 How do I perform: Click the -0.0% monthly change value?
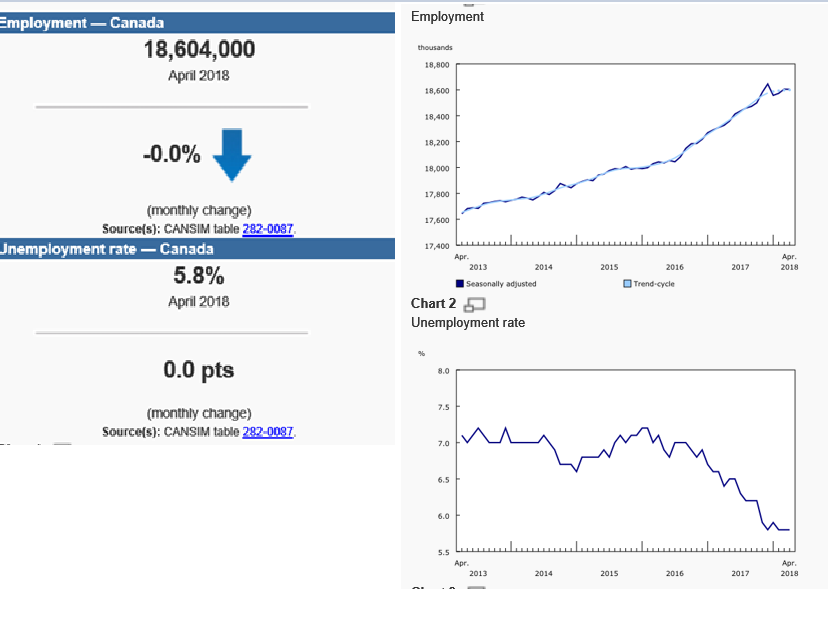click(170, 155)
